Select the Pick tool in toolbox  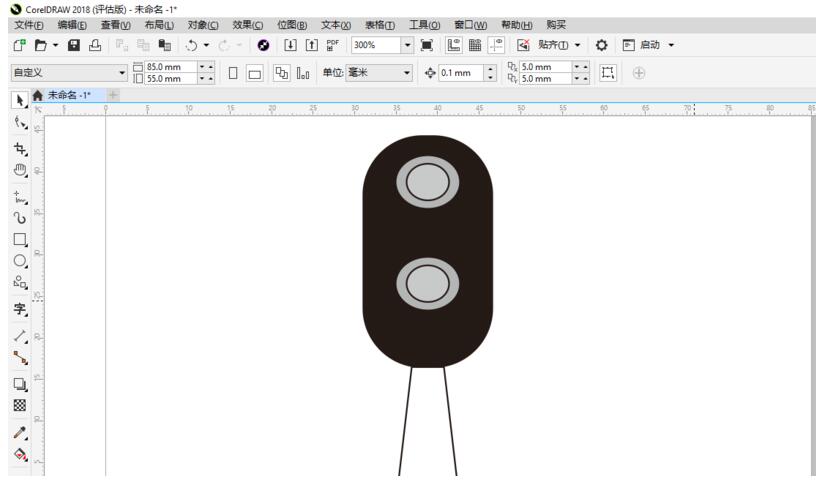19,100
